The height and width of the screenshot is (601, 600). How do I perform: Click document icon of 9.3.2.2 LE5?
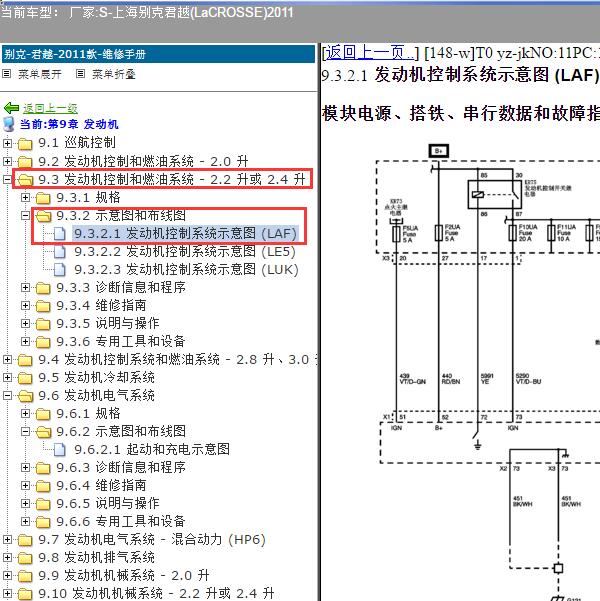point(59,251)
